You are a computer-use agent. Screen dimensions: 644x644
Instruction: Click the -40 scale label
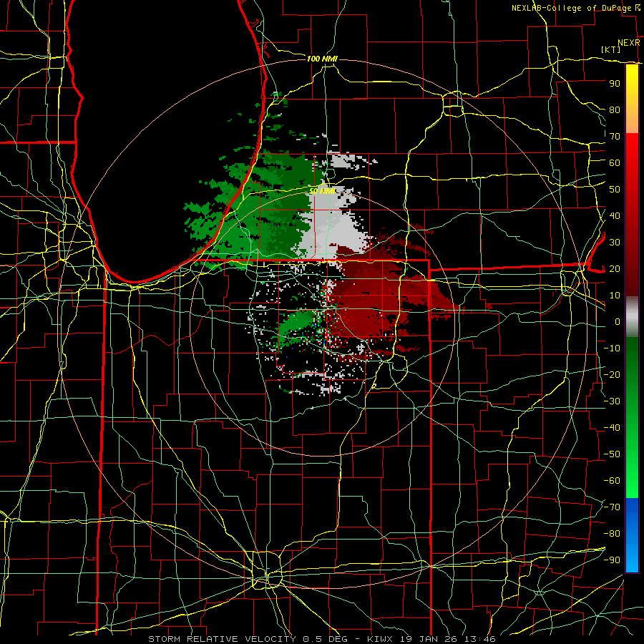click(612, 428)
